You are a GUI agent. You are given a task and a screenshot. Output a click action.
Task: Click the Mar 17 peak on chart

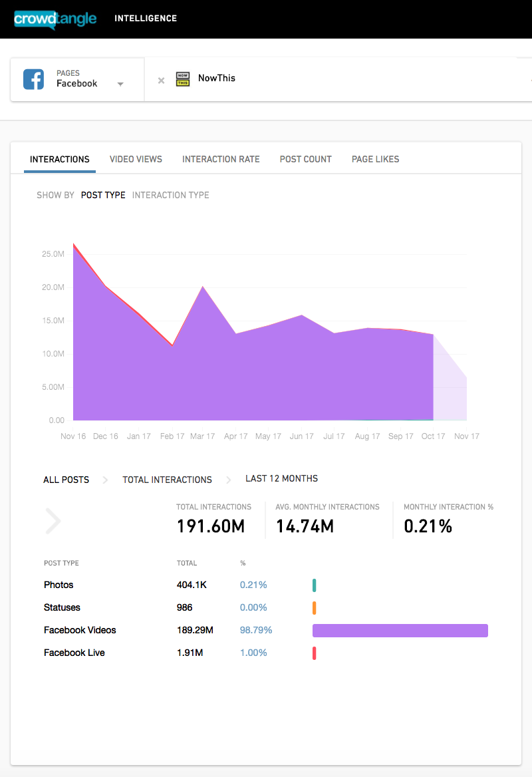[202, 287]
